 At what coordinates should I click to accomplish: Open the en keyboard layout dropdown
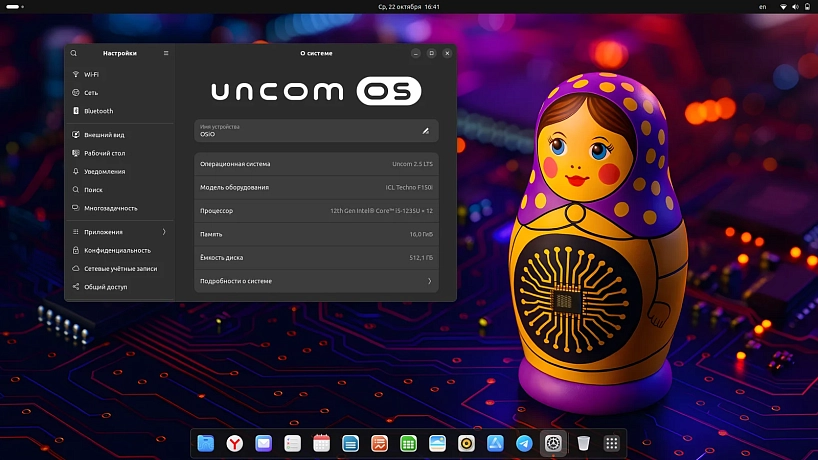click(762, 7)
